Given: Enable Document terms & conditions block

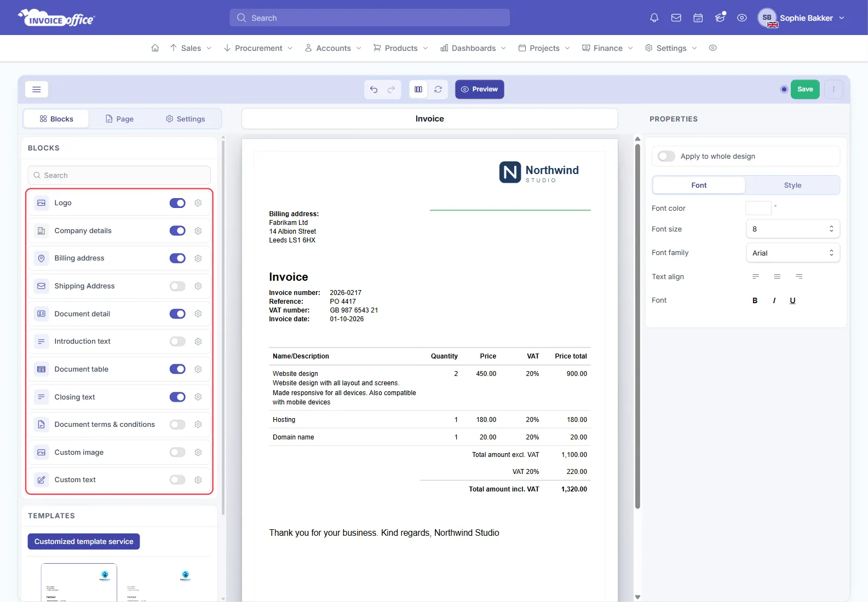Looking at the screenshot, I should [x=177, y=425].
